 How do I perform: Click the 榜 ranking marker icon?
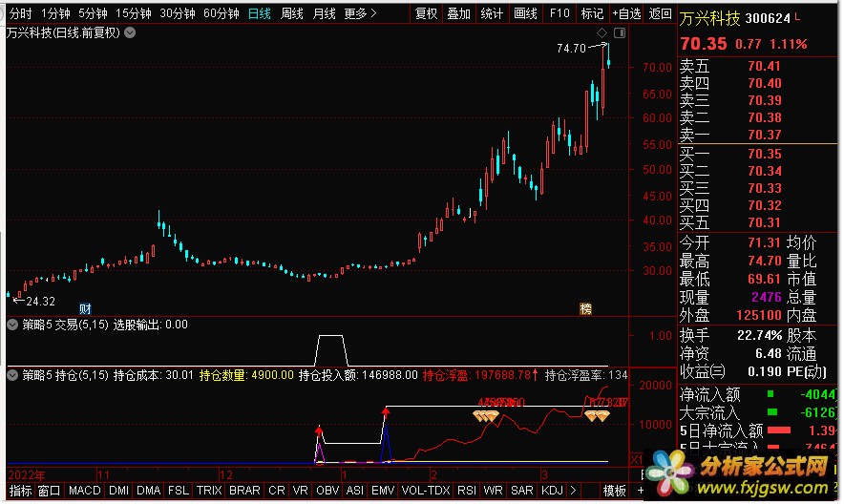585,308
